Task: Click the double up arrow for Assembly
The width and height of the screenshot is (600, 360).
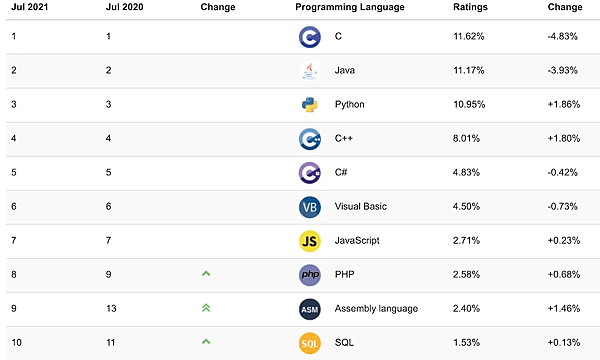Action: [x=206, y=308]
